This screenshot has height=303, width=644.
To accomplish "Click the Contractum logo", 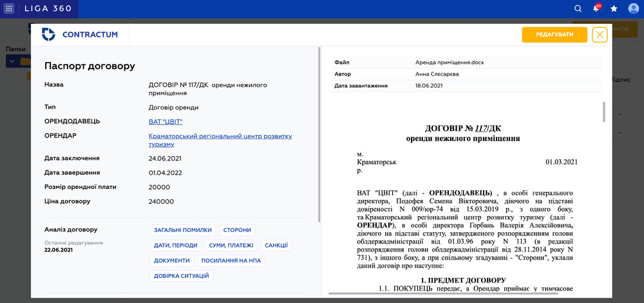I will [x=80, y=35].
